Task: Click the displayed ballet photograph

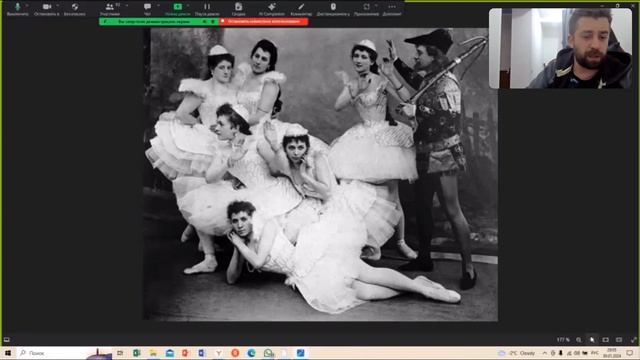Action: (x=320, y=174)
